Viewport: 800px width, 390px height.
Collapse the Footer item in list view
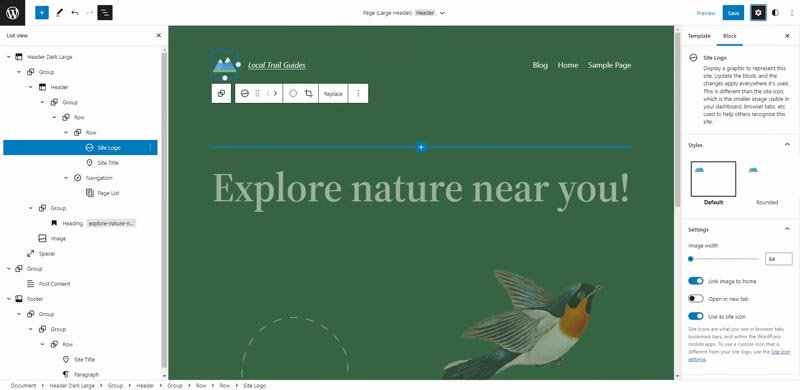pos(9,299)
